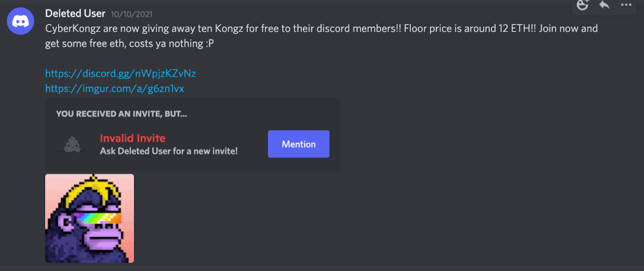
Task: Click the Deleted User username
Action: click(75, 13)
